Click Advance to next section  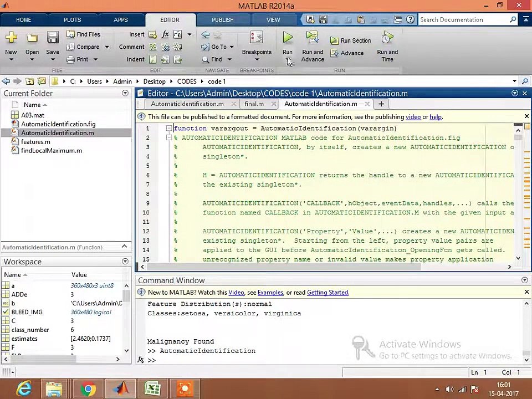tap(347, 53)
